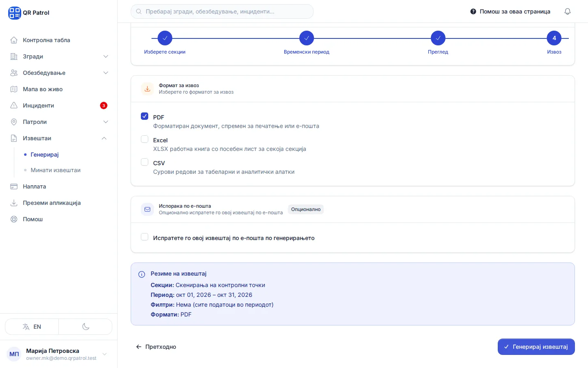Viewport: 588px width, 368px height.
Task: Go to the Временски период step
Action: (306, 43)
